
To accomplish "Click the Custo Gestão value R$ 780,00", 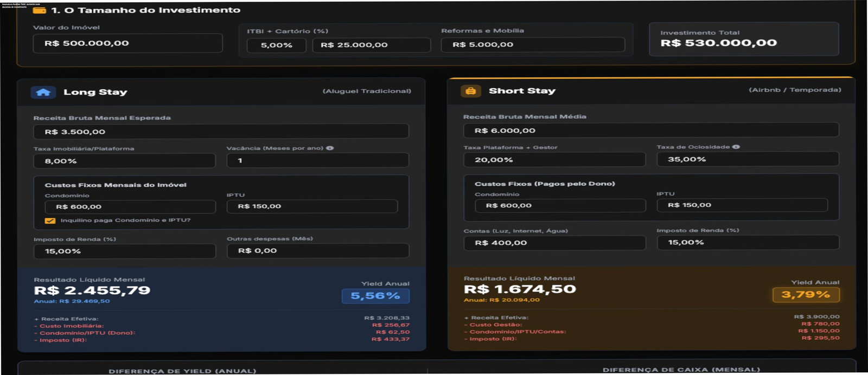I will (820, 324).
